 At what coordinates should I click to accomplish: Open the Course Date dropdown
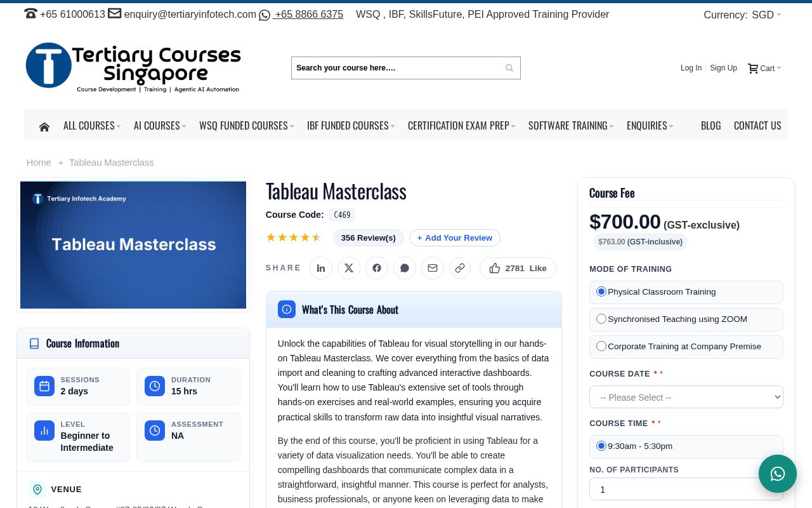(x=686, y=397)
